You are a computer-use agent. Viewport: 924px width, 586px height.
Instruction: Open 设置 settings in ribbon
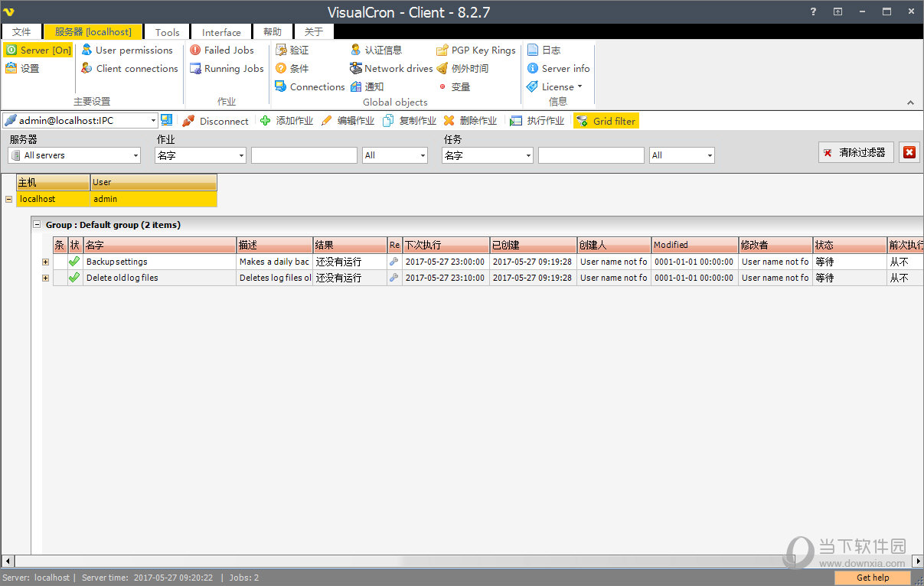pos(23,69)
